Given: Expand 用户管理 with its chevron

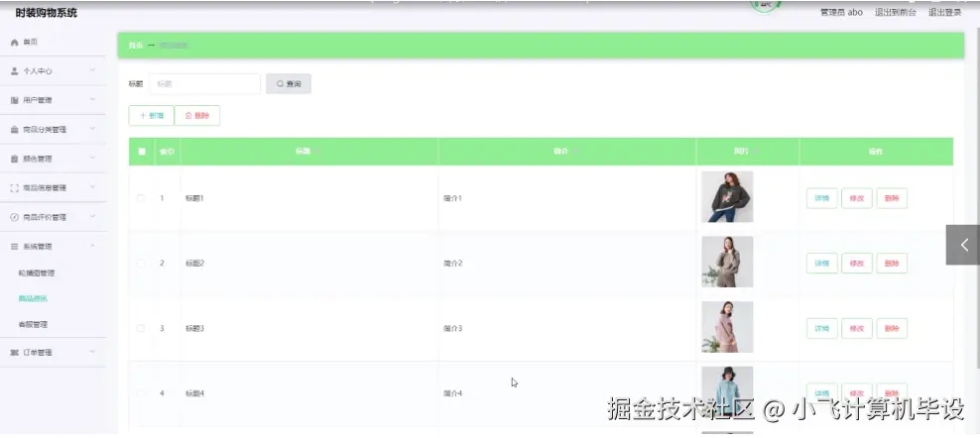Looking at the screenshot, I should pyautogui.click(x=92, y=99).
